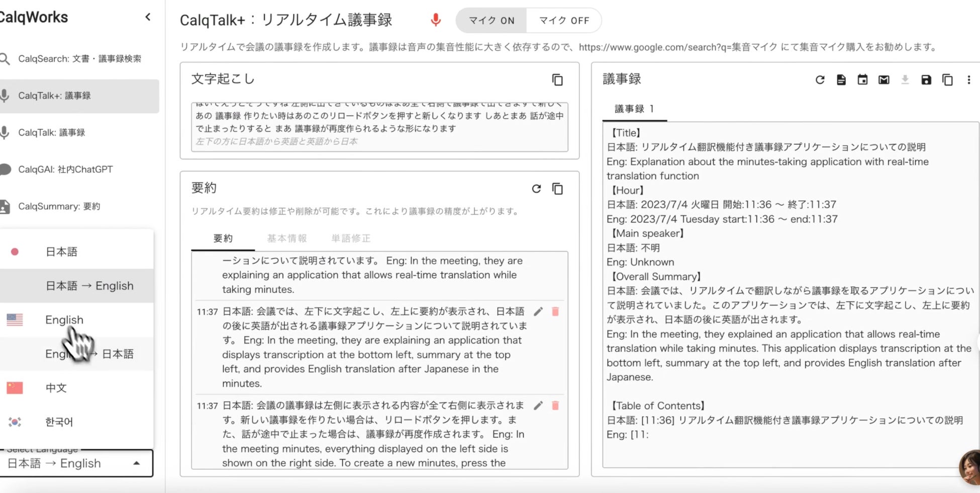Screen dimensions: 980x493
Task: Click the CalqWorks logo text
Action: tap(34, 17)
